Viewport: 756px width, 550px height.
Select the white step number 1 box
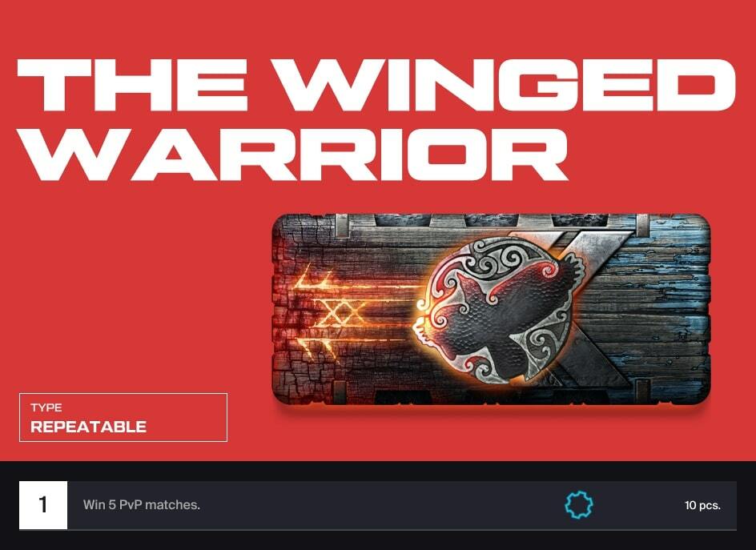[43, 504]
